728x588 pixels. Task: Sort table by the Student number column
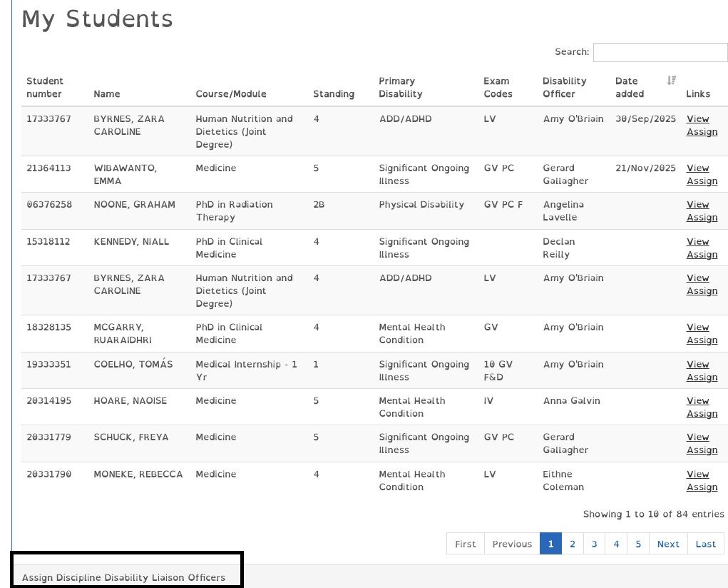click(x=46, y=87)
